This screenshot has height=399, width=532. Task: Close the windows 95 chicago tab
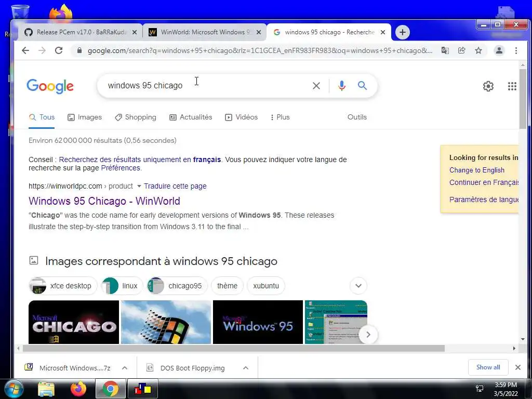coord(383,32)
